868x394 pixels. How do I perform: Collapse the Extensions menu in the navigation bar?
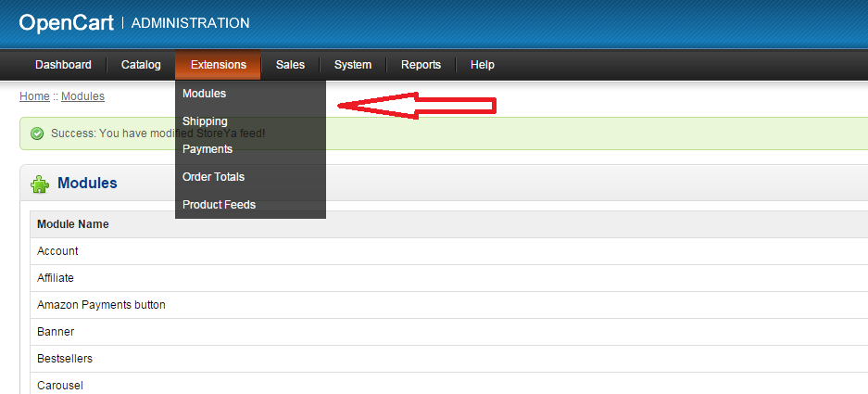coord(218,65)
